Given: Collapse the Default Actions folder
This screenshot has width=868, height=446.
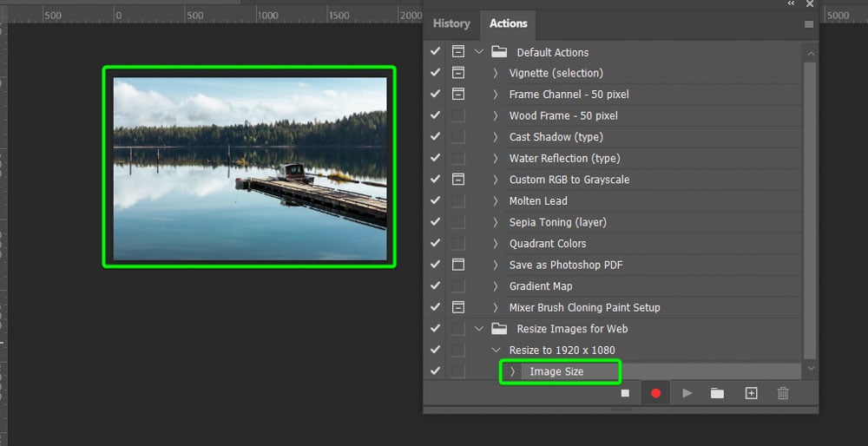Looking at the screenshot, I should tap(479, 52).
